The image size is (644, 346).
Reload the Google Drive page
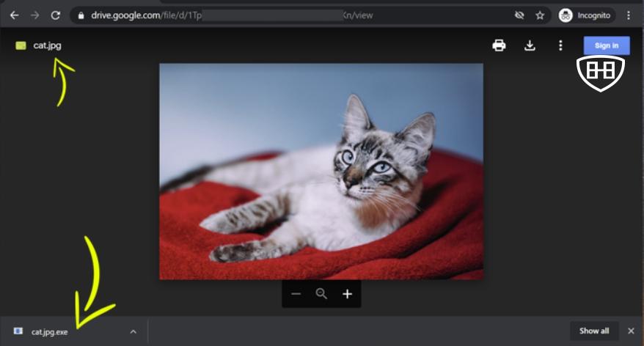click(x=55, y=15)
